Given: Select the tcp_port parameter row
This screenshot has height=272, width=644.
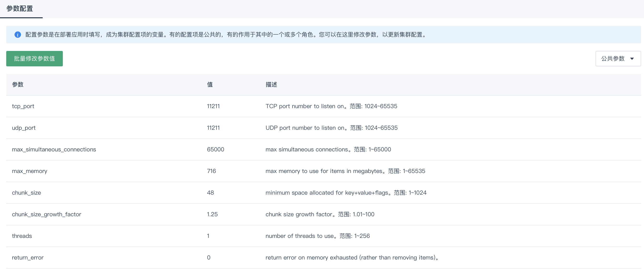Looking at the screenshot, I should tap(23, 106).
